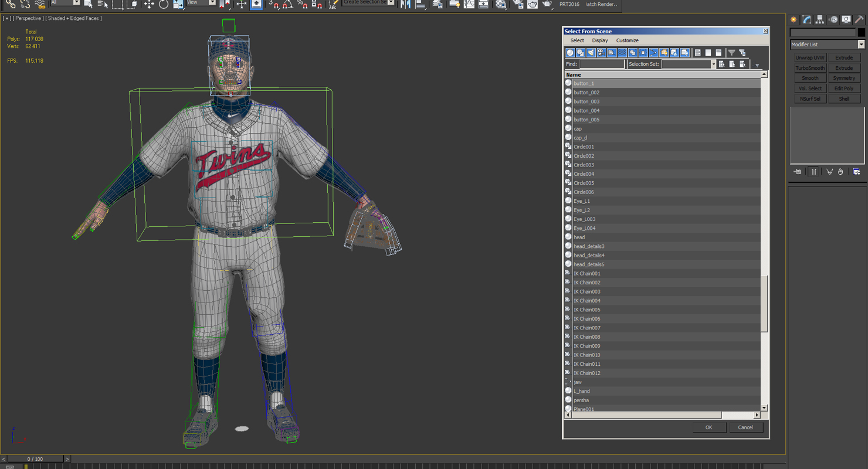Screen dimensions: 868x469
Task: Select the Rotate tool in main toolbar
Action: tap(164, 4)
